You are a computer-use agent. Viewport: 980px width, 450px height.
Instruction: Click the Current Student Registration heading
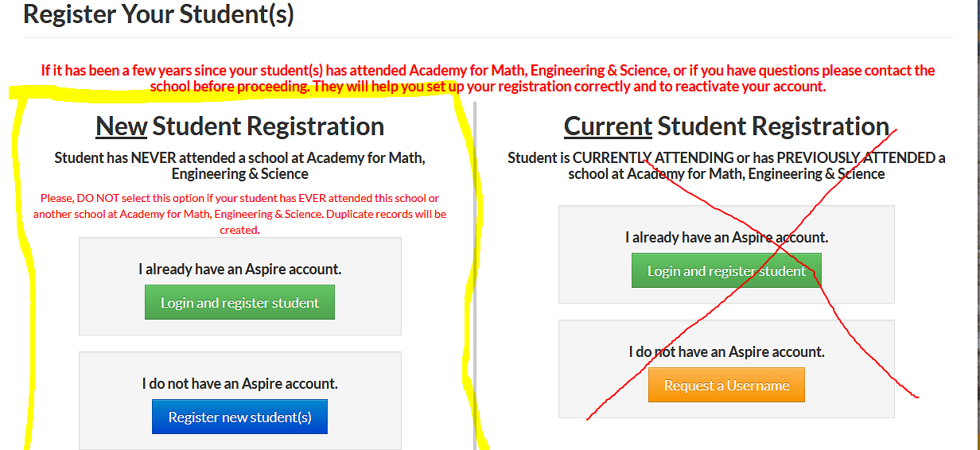coord(726,126)
